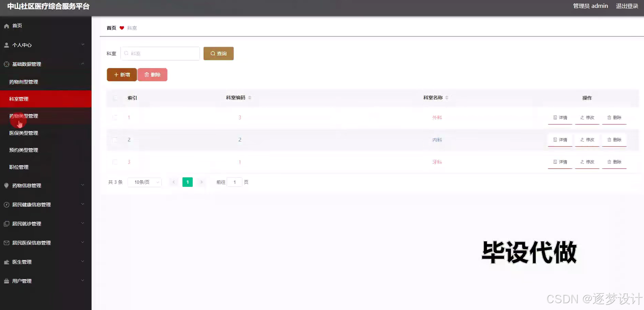The width and height of the screenshot is (644, 310).
Task: Select the 科室管理 menu item
Action: (46, 99)
